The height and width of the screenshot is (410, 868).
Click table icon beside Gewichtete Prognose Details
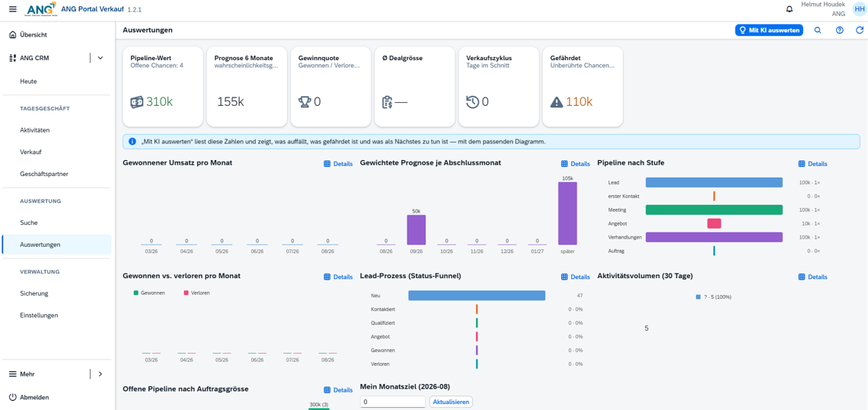[x=565, y=164]
